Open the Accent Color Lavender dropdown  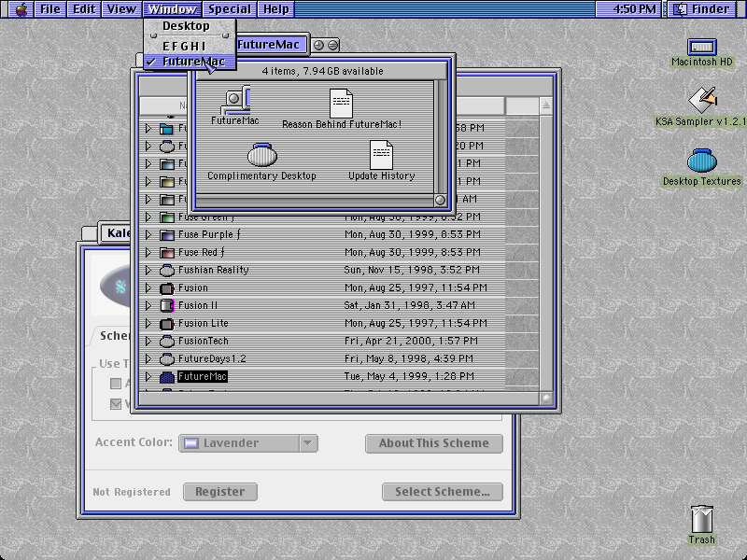click(x=247, y=443)
